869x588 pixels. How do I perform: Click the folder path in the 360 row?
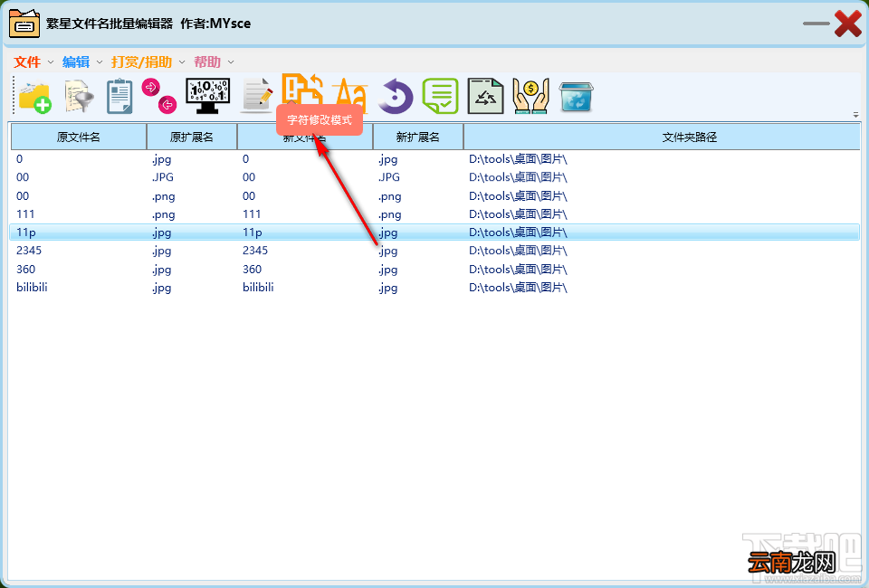coord(518,269)
